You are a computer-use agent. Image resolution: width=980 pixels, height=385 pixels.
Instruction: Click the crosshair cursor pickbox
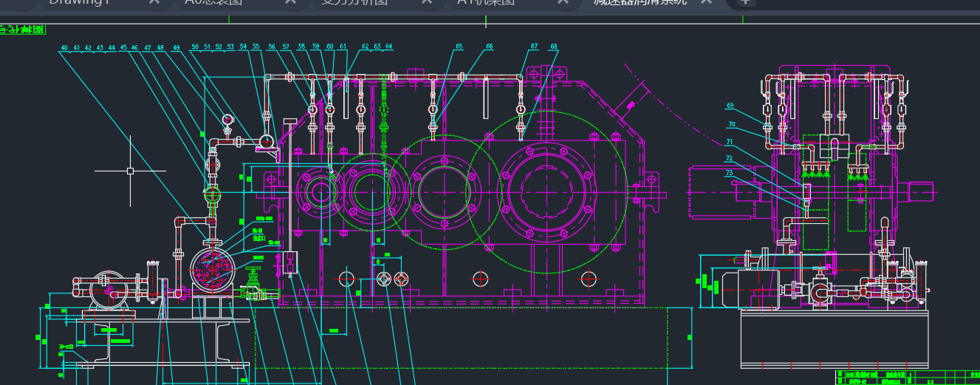(130, 171)
